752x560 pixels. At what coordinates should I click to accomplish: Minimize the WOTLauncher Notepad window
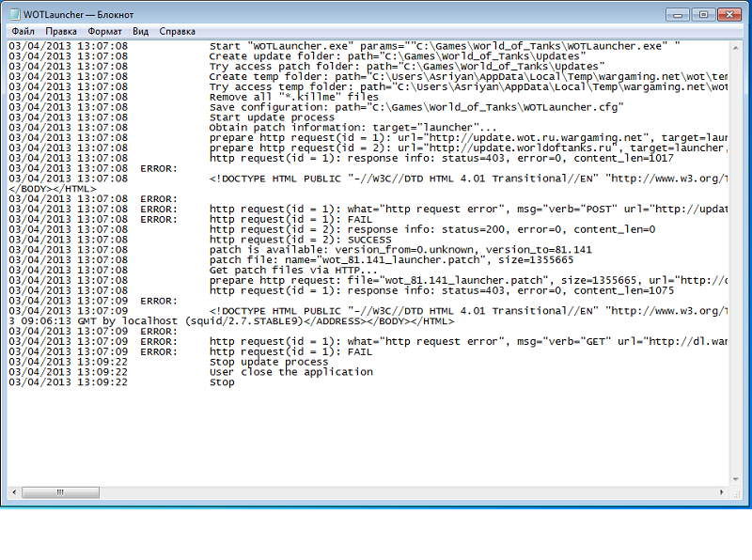[x=679, y=14]
